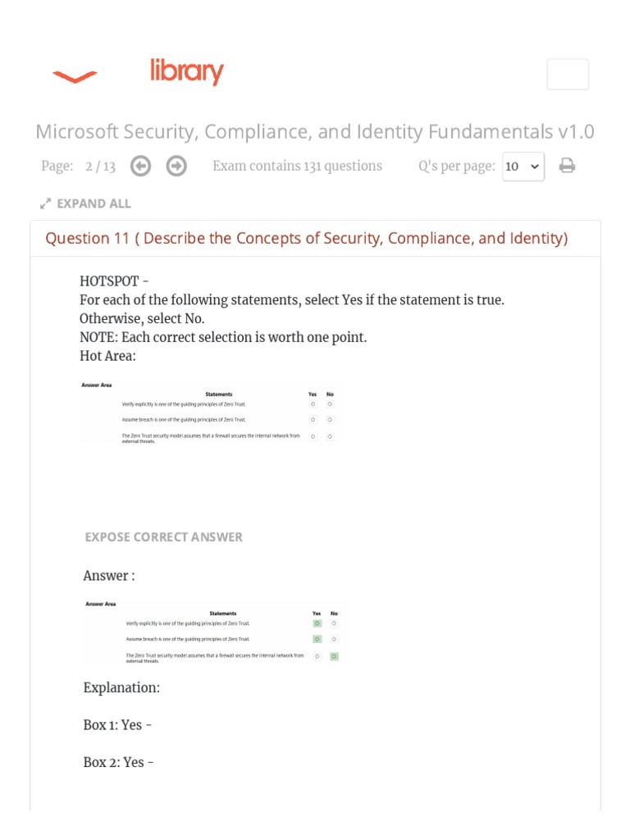Click Expose Correct Answer
The width and height of the screenshot is (630, 840).
pyautogui.click(x=163, y=536)
